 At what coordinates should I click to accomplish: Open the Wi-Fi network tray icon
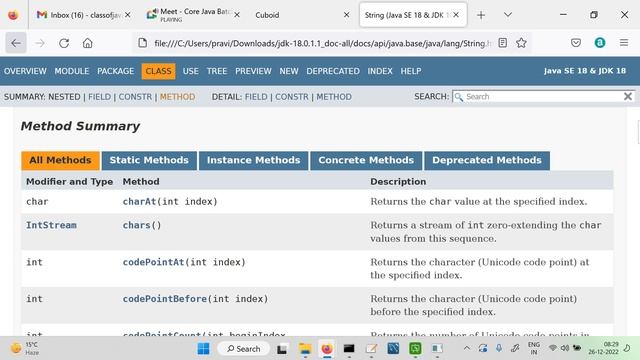coord(553,348)
